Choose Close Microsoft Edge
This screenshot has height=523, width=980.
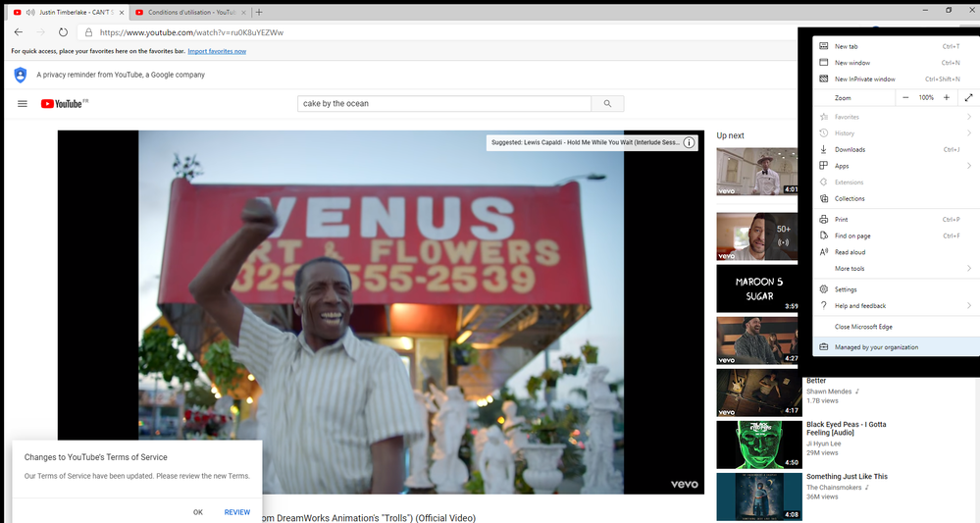point(897,326)
